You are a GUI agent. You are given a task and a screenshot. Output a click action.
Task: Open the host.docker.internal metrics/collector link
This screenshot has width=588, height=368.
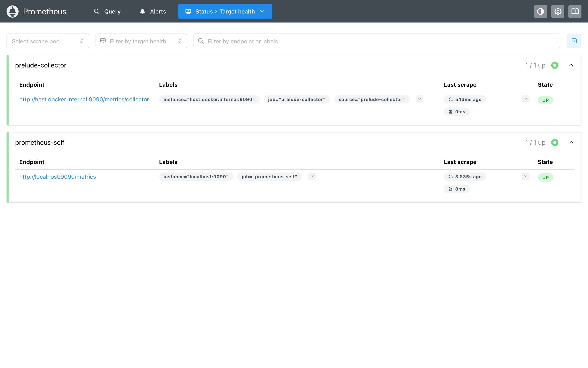(84, 99)
